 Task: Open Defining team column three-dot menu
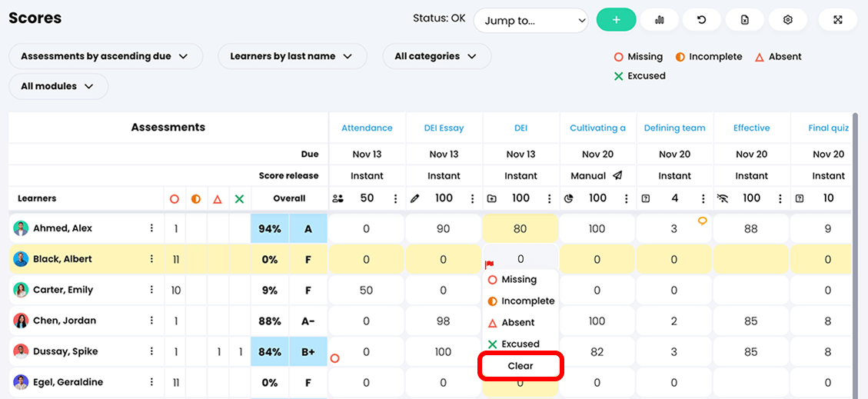coord(703,198)
